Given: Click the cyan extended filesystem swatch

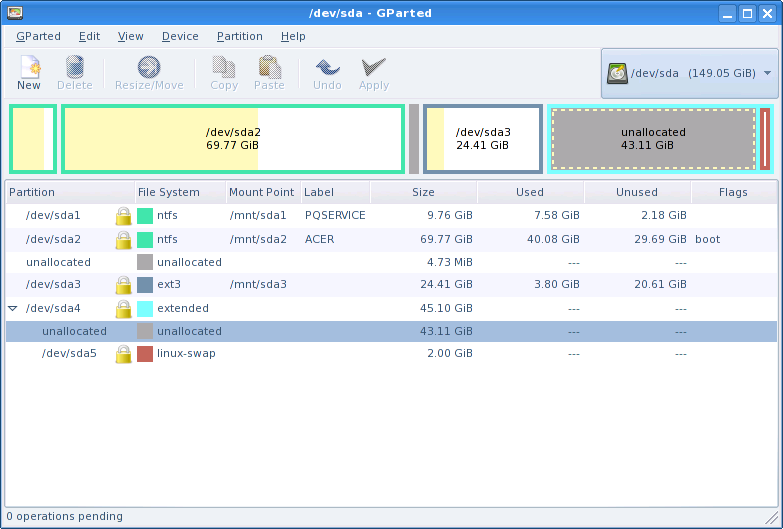Looking at the screenshot, I should click(145, 309).
